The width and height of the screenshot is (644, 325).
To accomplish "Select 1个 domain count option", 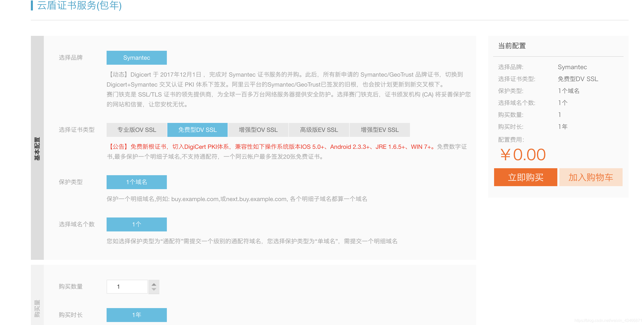I will point(136,224).
